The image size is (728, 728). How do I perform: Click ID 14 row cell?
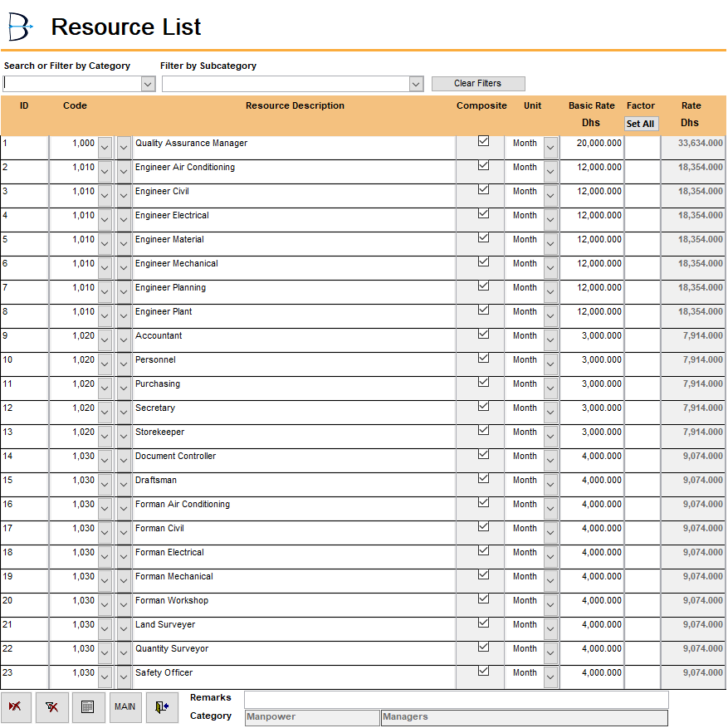point(24,461)
